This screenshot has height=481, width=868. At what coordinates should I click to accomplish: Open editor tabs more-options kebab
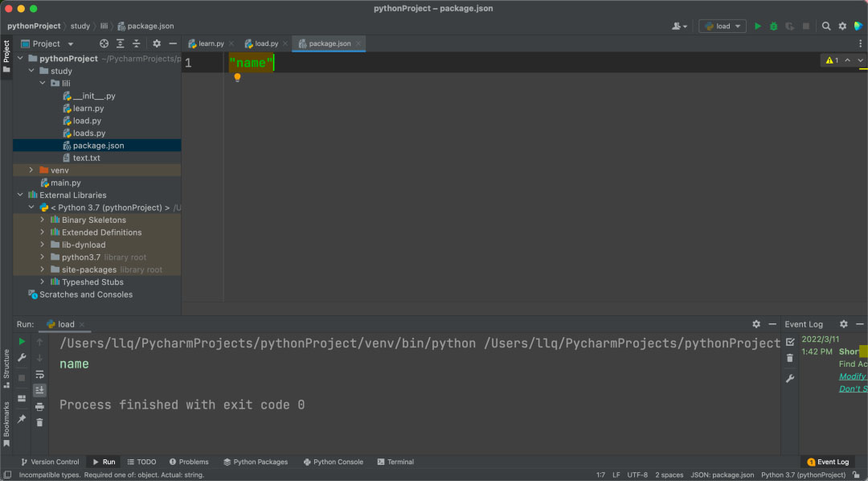coord(860,43)
